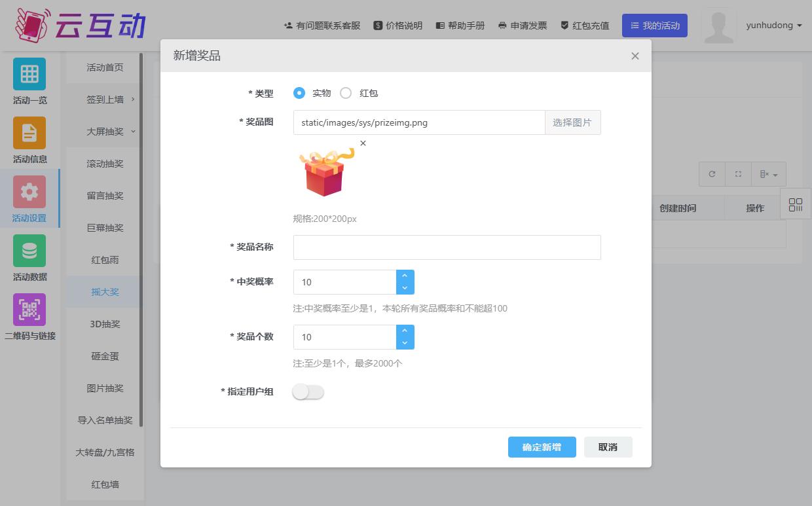The height and width of the screenshot is (506, 812).
Task: Click 确定新增 to confirm
Action: pyautogui.click(x=542, y=447)
